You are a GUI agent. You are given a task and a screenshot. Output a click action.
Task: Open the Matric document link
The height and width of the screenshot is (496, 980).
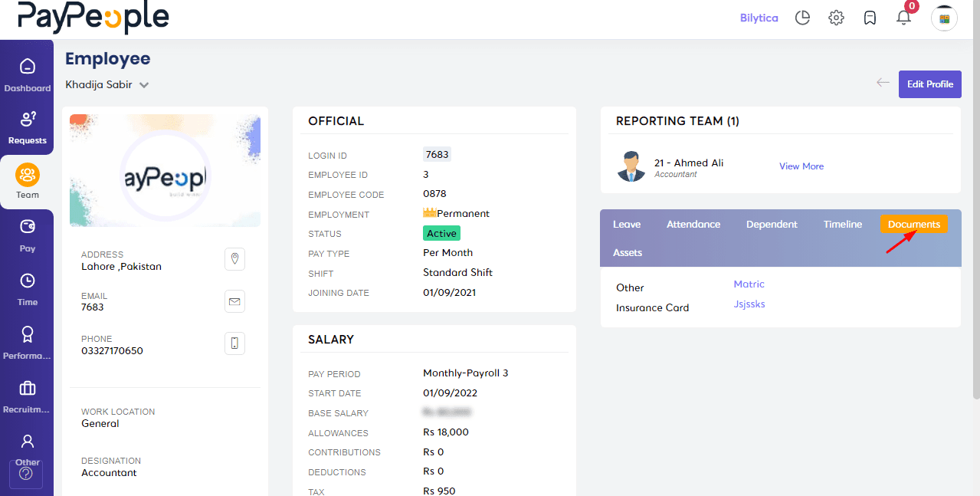point(749,284)
